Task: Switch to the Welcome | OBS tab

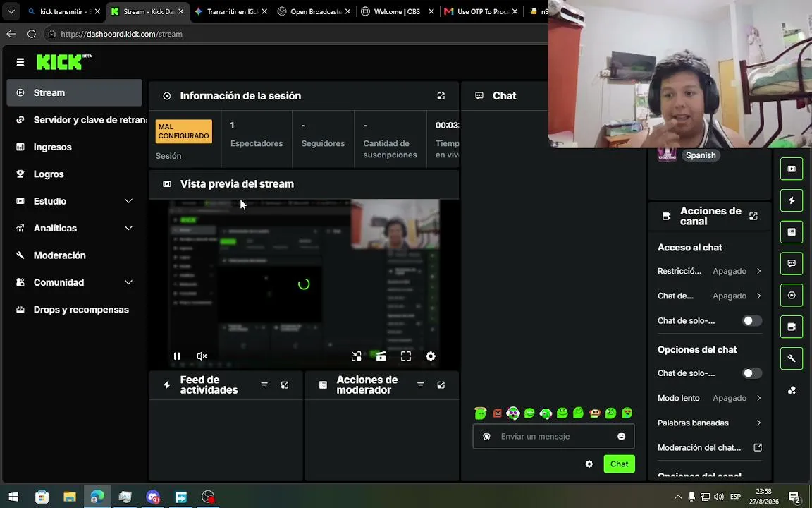Action: 397,11
